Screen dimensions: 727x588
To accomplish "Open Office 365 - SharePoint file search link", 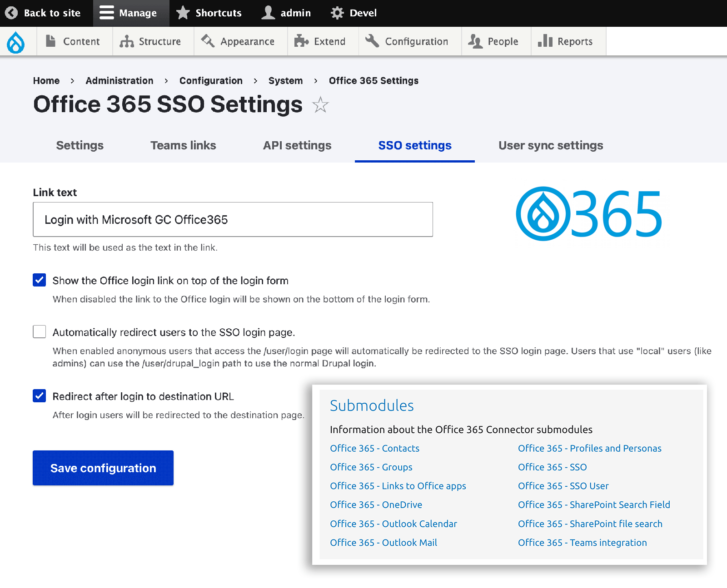I will click(x=590, y=524).
